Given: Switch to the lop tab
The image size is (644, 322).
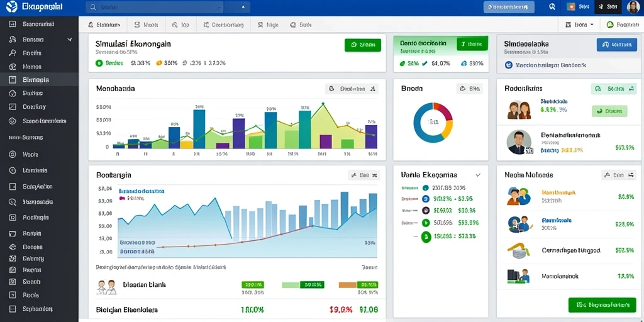Looking at the screenshot, I should (x=180, y=25).
